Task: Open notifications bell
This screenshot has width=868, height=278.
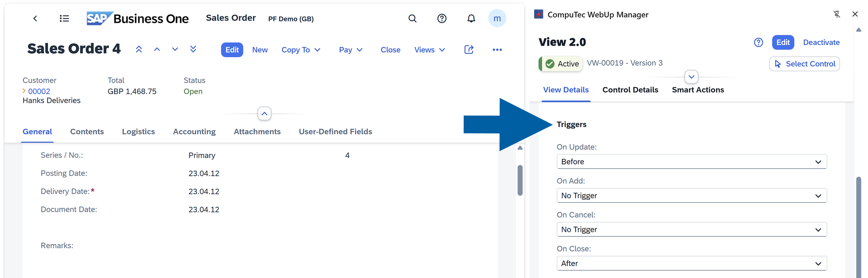Action: (471, 18)
